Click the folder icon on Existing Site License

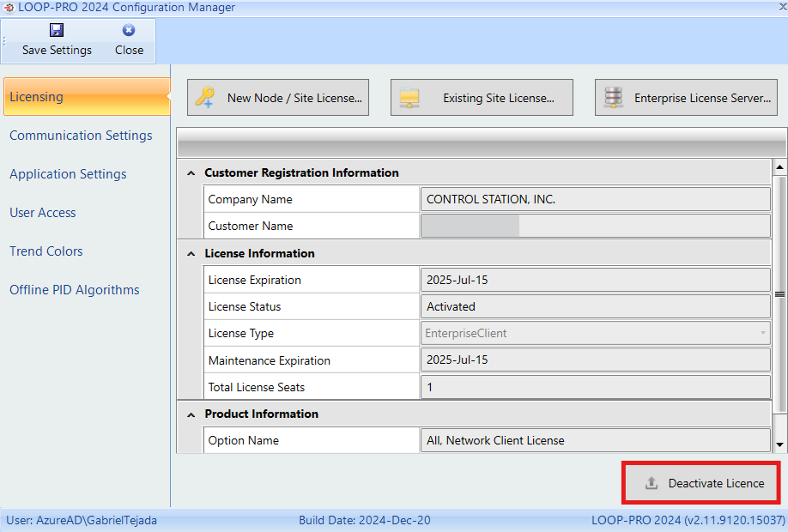click(409, 98)
